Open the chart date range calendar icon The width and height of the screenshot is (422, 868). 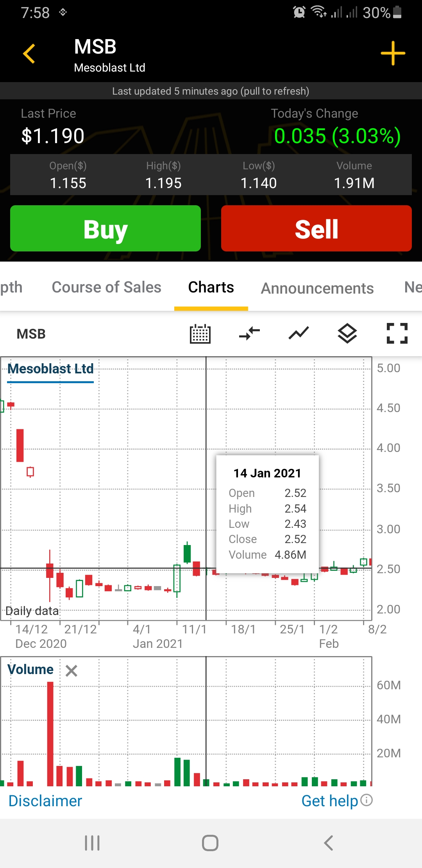point(200,334)
